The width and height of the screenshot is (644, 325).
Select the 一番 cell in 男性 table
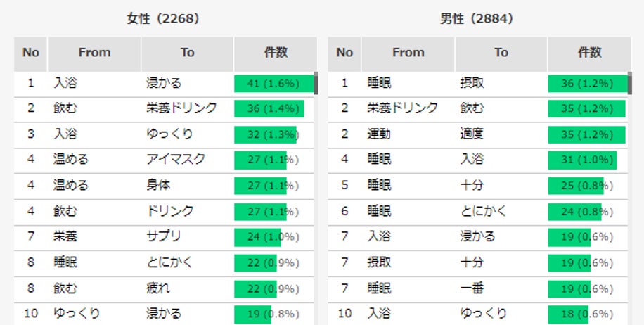[471, 288]
